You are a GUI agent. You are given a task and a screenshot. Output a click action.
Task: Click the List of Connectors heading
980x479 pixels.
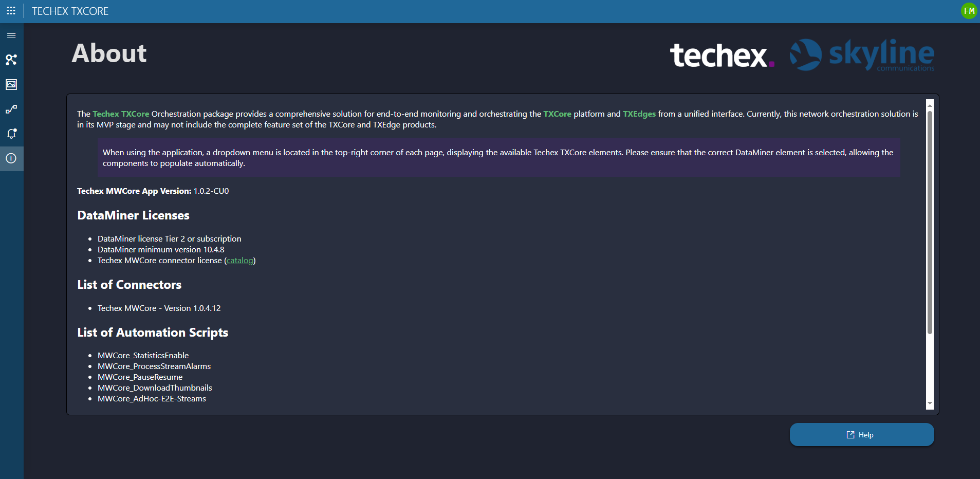pyautogui.click(x=130, y=285)
